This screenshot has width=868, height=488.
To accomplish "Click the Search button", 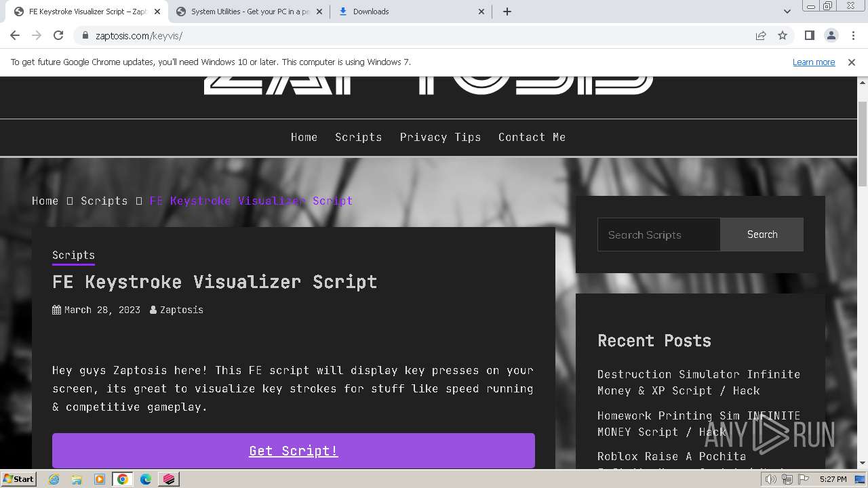I will (762, 235).
